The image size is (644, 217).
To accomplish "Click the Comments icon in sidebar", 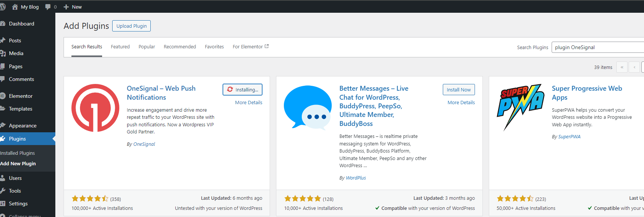I will click(3, 79).
